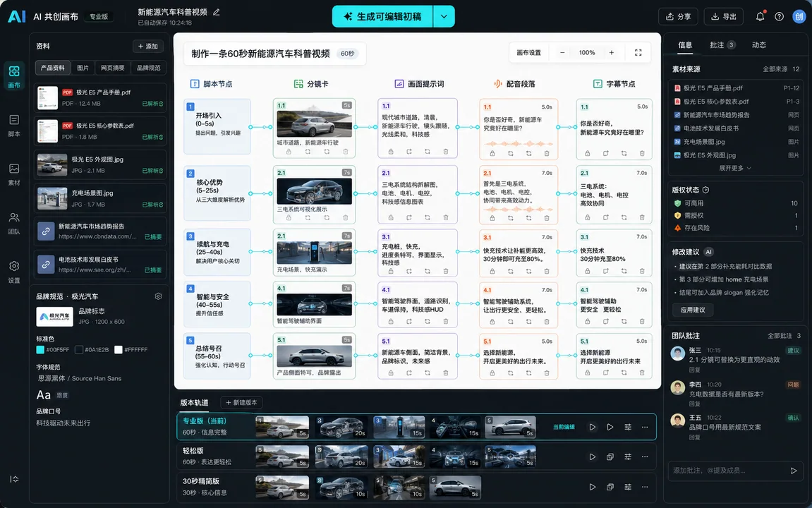Collapse the left sidebar using the bottom arrow icon

click(x=14, y=479)
